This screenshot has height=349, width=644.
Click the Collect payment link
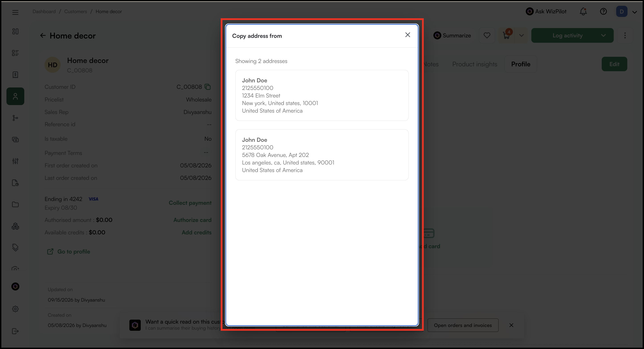coord(190,203)
